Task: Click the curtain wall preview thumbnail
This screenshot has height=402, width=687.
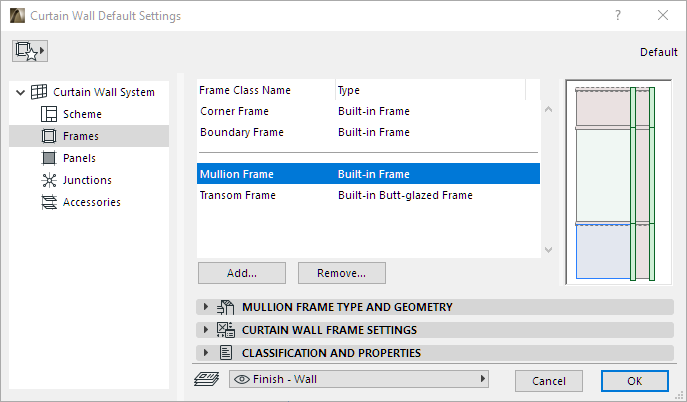Action: click(x=616, y=183)
